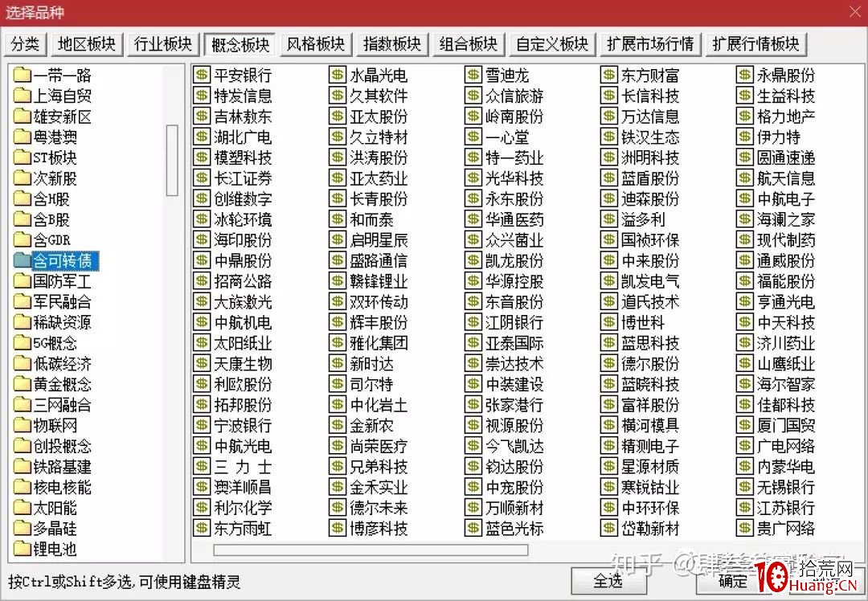Viewport: 868px width, 601px height.
Task: Click the icon beside 江阴银行
Action: pos(473,322)
